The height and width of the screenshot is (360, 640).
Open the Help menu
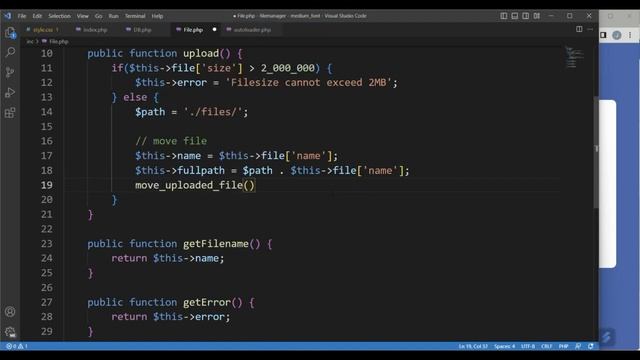coord(157,16)
